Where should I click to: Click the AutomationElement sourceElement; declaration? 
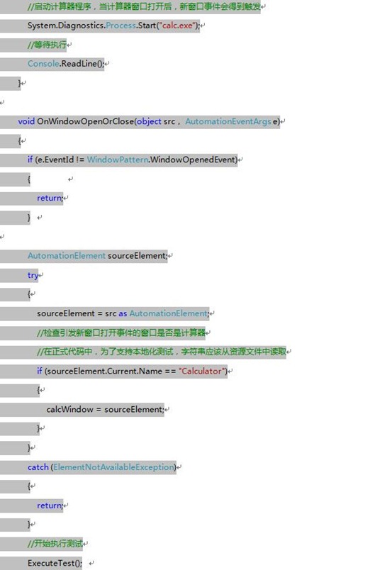(97, 255)
